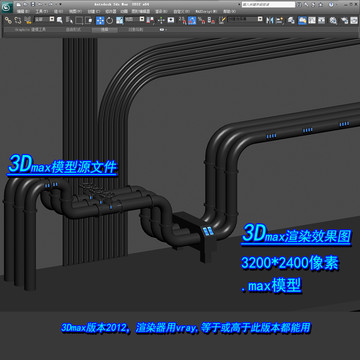The image size is (360, 360).
Task: Open the selection filter dropdown
Action: pyautogui.click(x=44, y=19)
